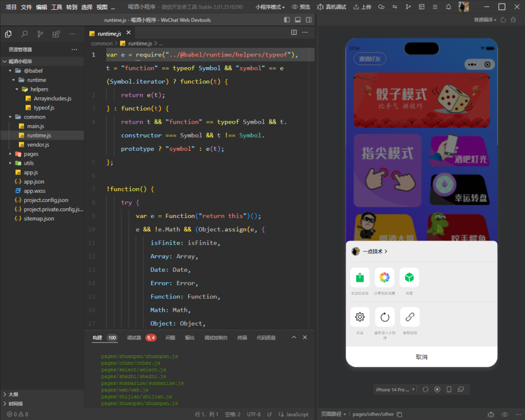
Task: Tap the 邀请好友 button in the simulator
Action: point(370,59)
